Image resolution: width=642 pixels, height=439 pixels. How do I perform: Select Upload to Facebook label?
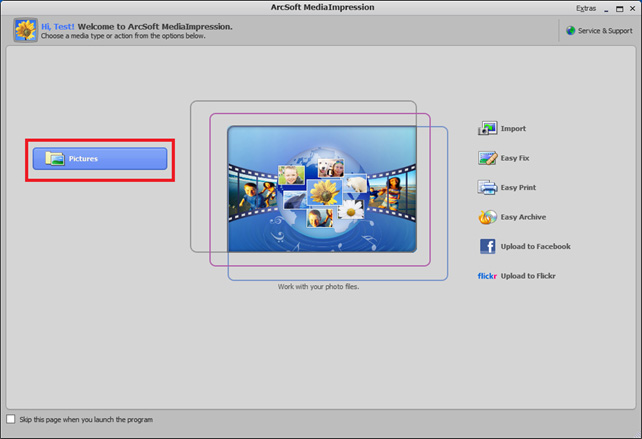[x=536, y=247]
